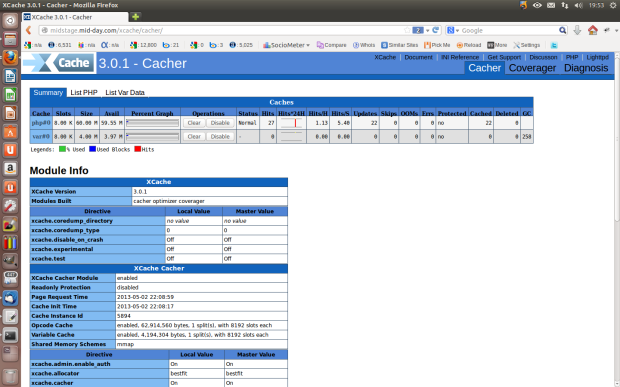620x387 pixels.
Task: Select the Summary tab
Action: click(48, 93)
